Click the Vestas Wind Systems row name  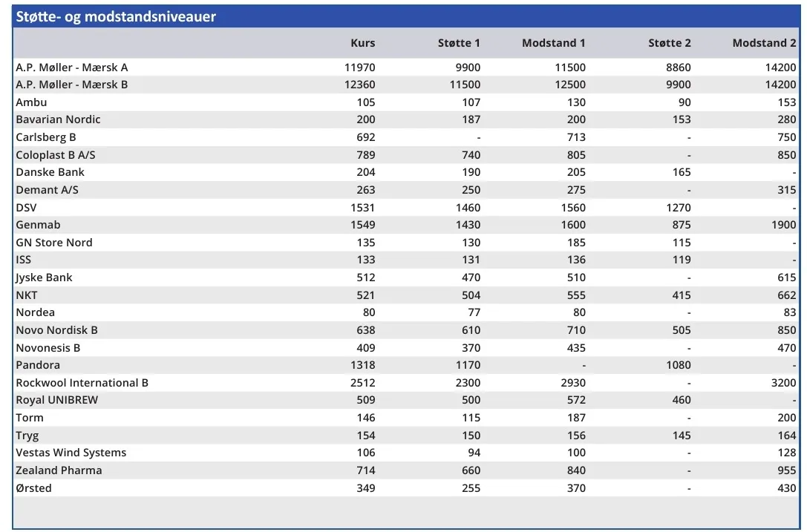(71, 453)
